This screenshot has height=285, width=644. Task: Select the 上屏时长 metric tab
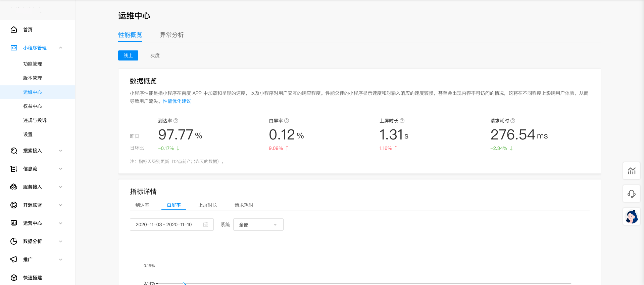point(208,205)
